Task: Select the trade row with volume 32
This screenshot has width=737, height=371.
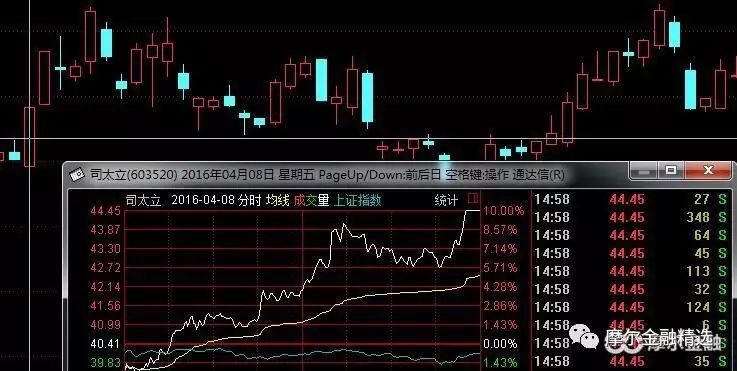Action: (x=630, y=289)
